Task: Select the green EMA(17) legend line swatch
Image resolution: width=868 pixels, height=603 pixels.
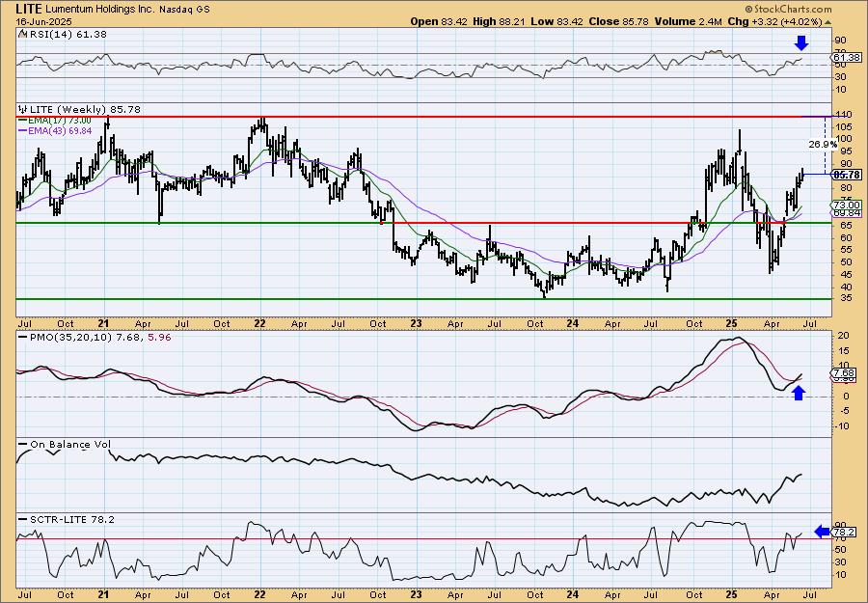Action: point(23,121)
